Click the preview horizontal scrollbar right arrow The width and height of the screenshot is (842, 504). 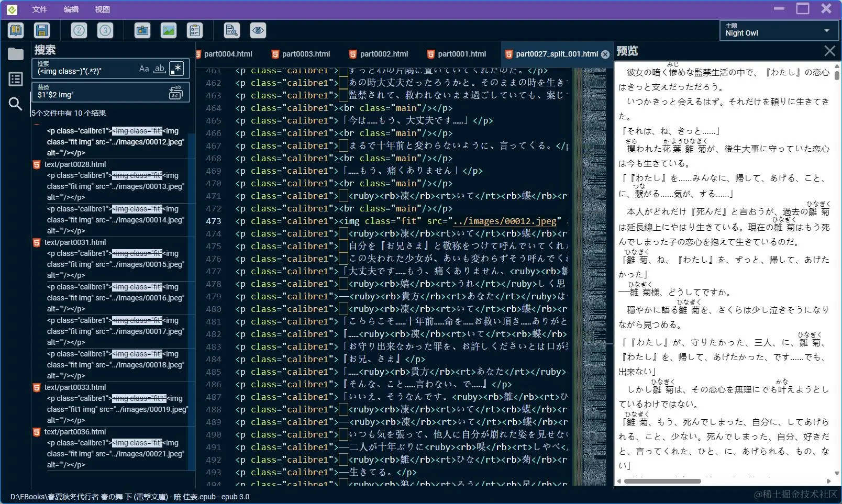829,481
